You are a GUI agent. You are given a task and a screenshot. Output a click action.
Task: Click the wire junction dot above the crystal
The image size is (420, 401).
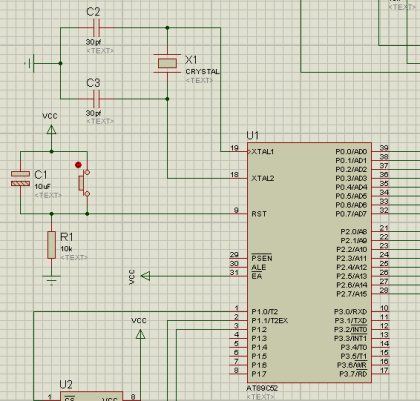(167, 28)
